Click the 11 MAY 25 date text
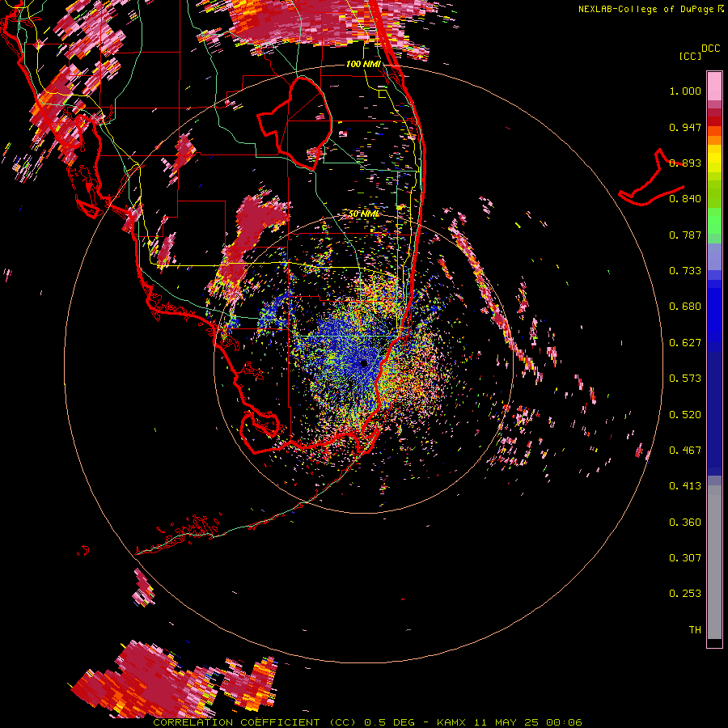Image resolution: width=728 pixels, height=728 pixels. 506,722
